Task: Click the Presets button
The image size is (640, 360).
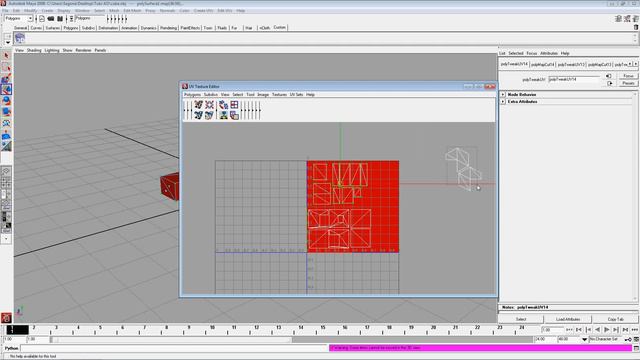Action: click(x=628, y=83)
